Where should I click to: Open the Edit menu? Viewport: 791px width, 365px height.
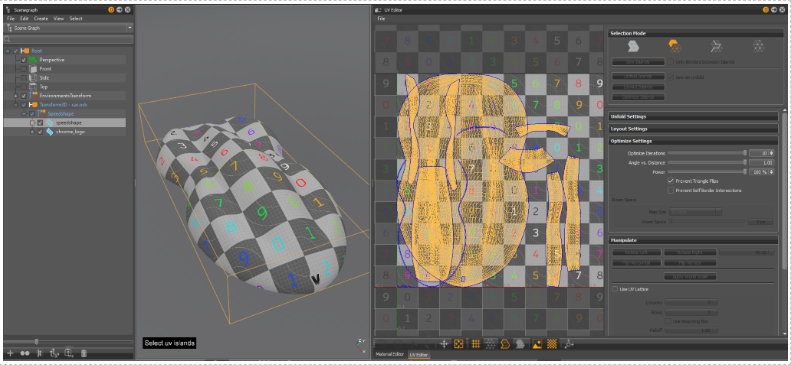(24, 19)
